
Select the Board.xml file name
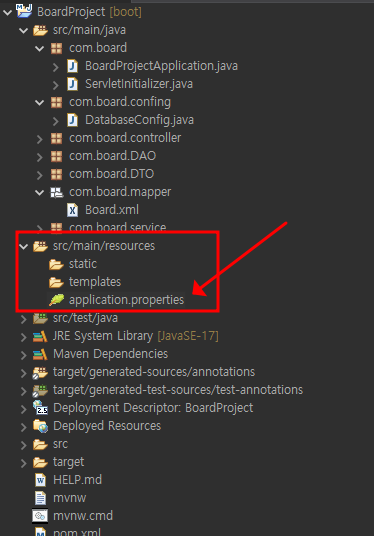click(x=112, y=210)
